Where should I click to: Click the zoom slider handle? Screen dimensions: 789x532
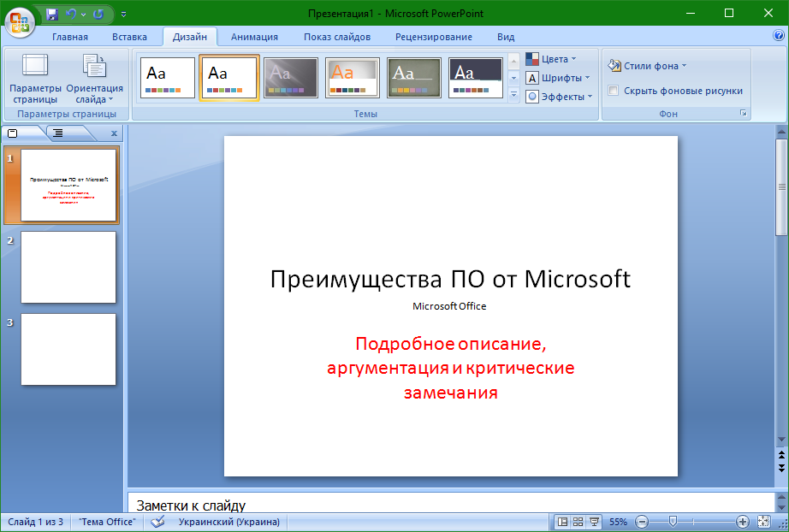click(x=673, y=522)
